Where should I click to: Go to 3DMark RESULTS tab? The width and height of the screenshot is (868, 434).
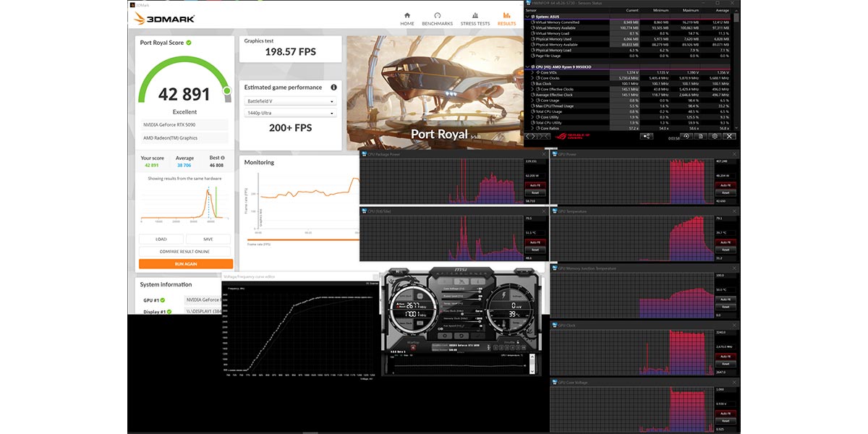click(506, 18)
